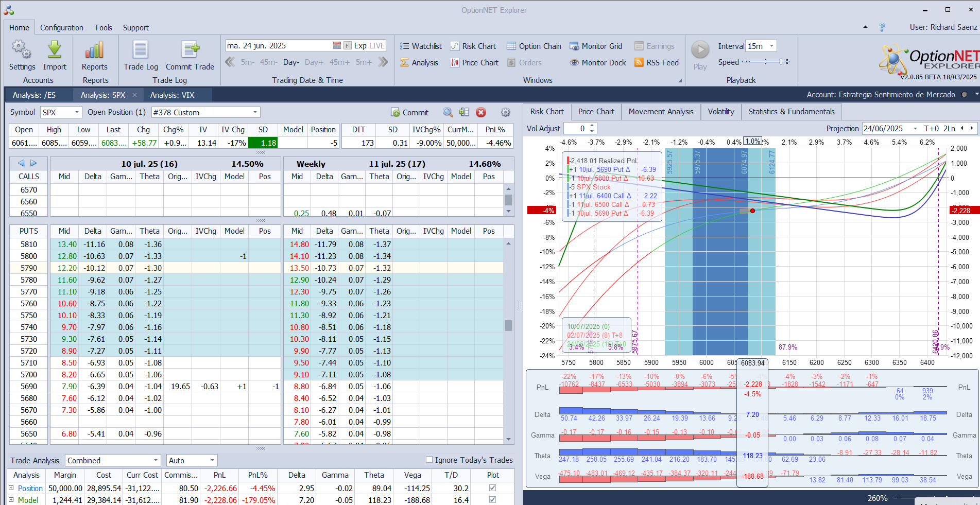Image resolution: width=980 pixels, height=505 pixels.
Task: Open the Reports bar chart icon
Action: [x=95, y=50]
